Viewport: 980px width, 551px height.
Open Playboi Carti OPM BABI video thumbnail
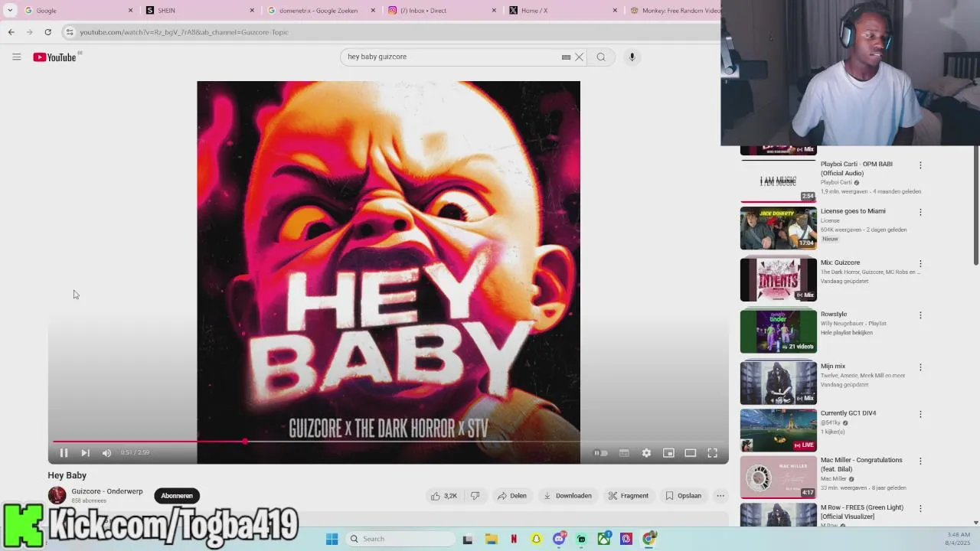(778, 181)
